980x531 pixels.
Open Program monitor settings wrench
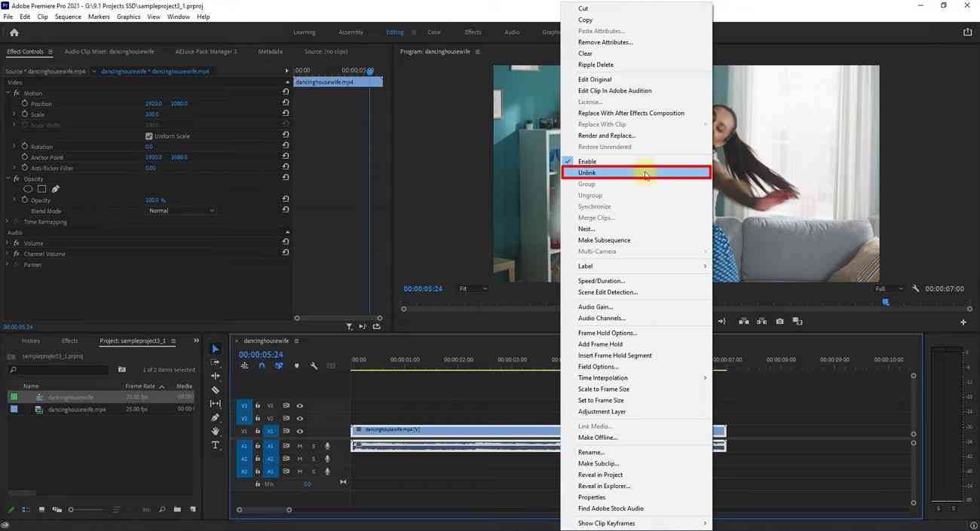916,288
